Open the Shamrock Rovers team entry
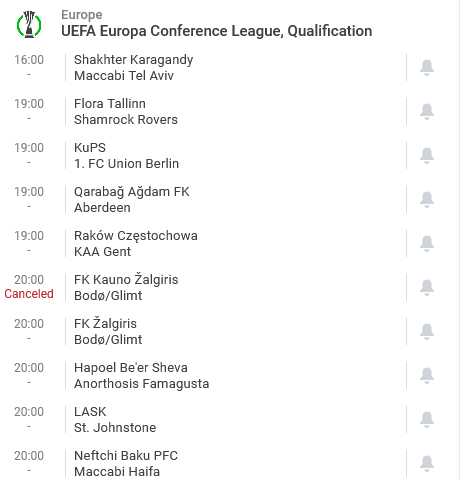 [126, 120]
